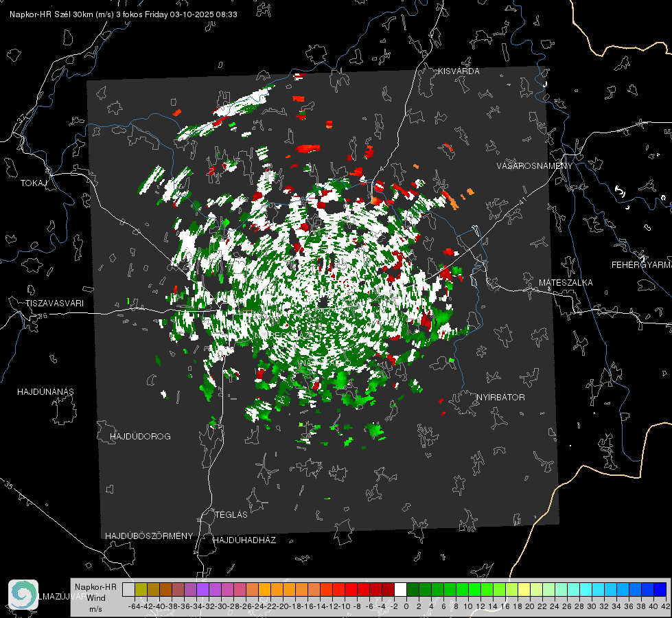This screenshot has width=672, height=618.
Task: Select the olive swatch between -64 and -42
Action: coord(141,589)
